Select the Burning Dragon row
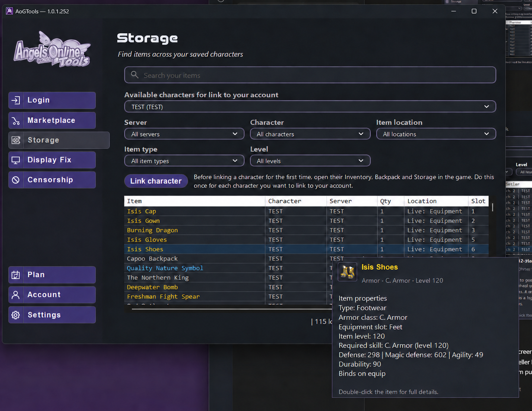The width and height of the screenshot is (532, 411). click(306, 230)
